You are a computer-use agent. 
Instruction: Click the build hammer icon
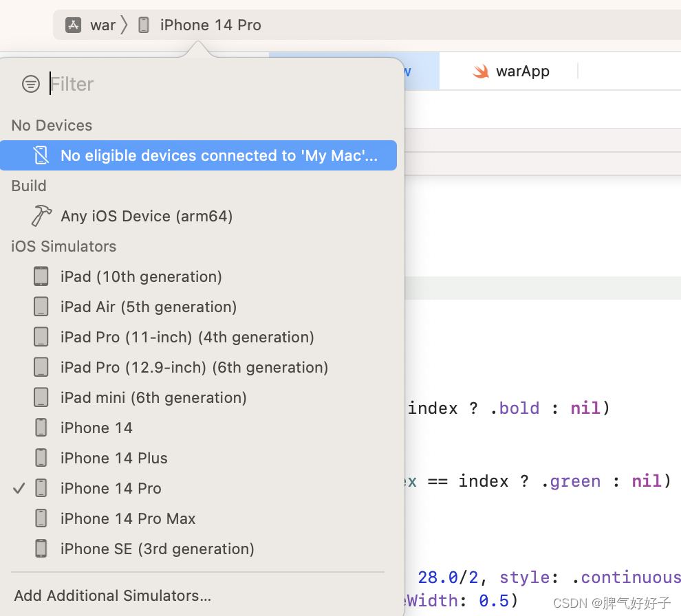41,216
